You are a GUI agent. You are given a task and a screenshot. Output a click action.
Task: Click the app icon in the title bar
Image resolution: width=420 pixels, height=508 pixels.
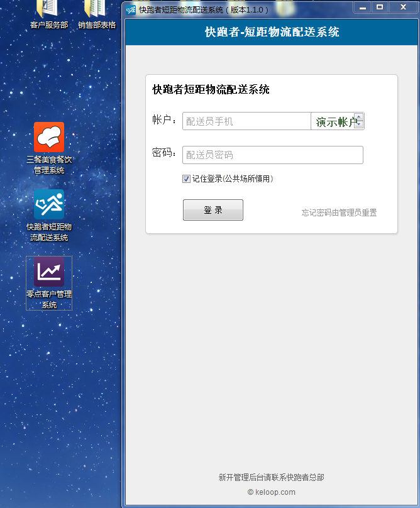point(131,10)
